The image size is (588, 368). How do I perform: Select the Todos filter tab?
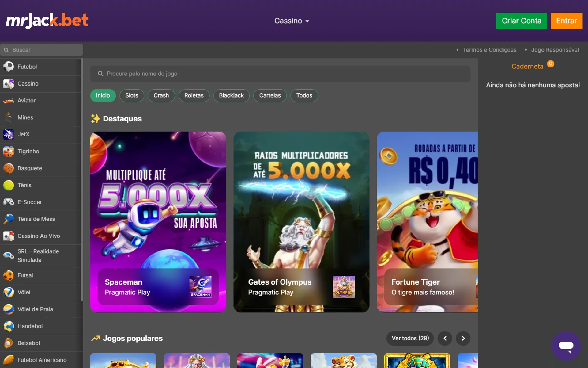304,95
